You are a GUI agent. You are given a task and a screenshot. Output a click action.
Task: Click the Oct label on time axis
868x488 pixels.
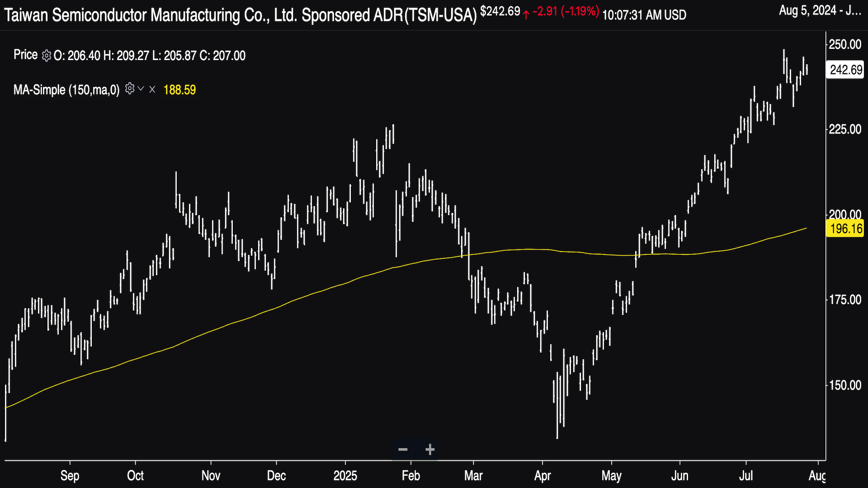click(x=135, y=475)
